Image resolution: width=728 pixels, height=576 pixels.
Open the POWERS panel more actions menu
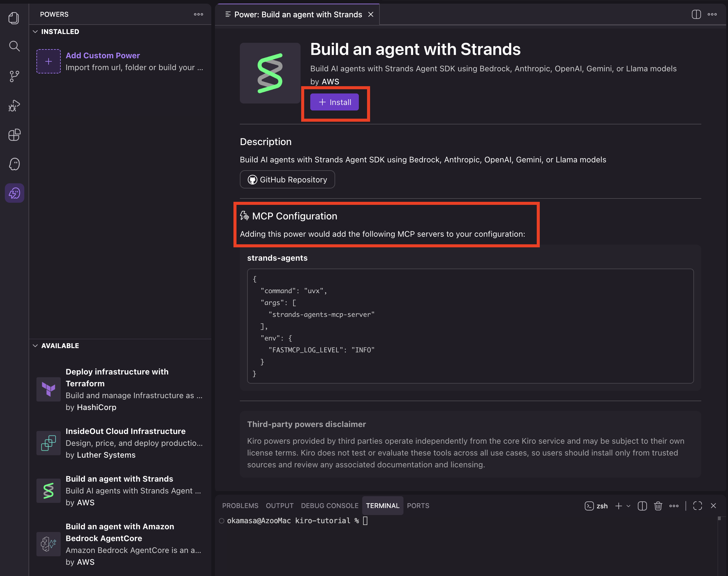click(198, 15)
